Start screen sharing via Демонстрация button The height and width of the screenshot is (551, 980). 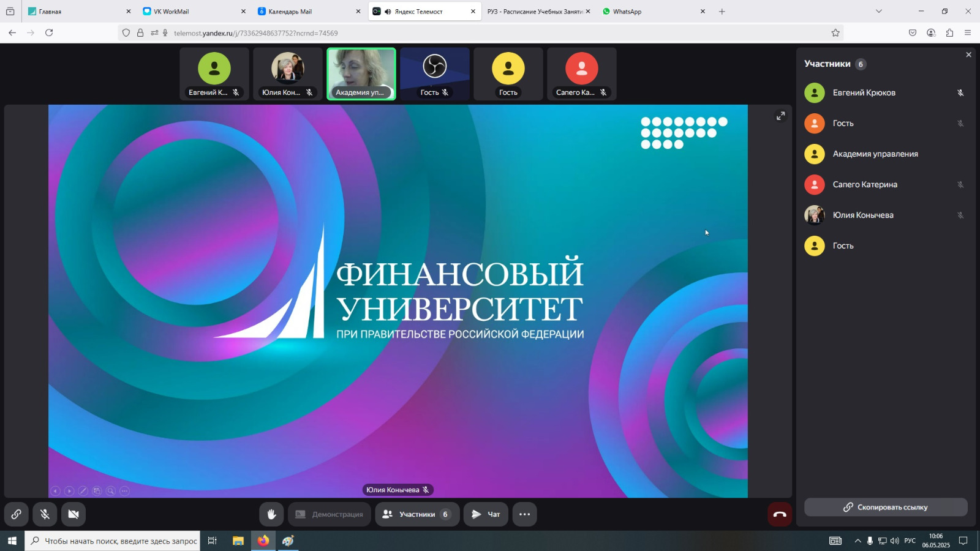[330, 514]
